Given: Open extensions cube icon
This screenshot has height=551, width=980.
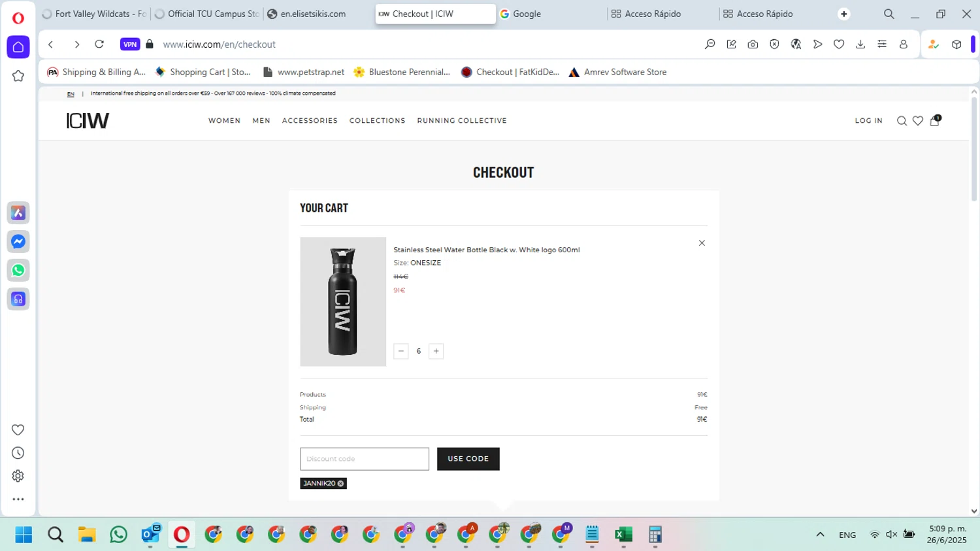Looking at the screenshot, I should (x=956, y=44).
